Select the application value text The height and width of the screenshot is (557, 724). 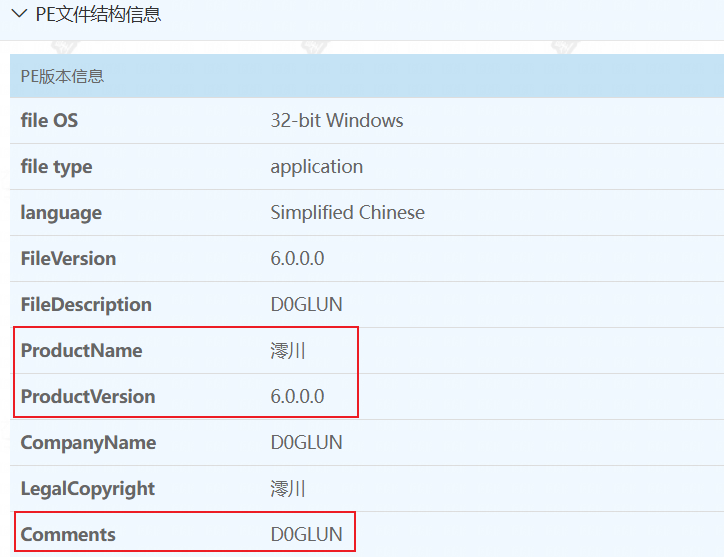[317, 167]
